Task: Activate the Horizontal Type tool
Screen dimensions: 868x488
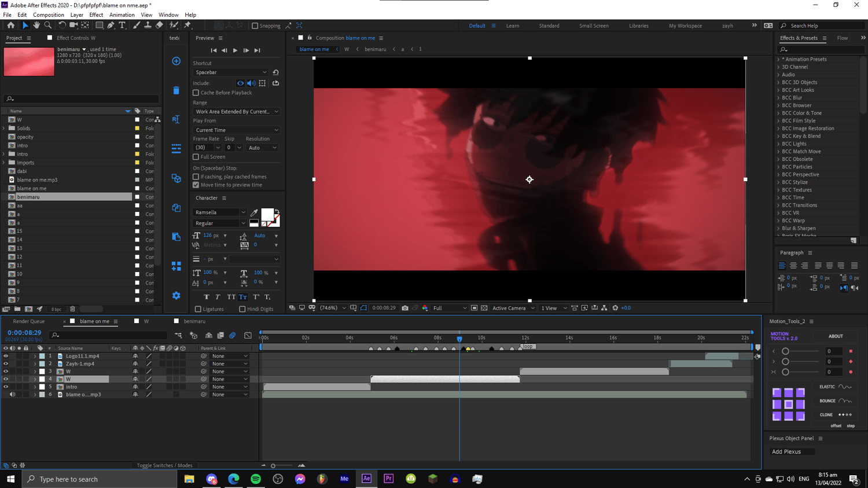Action: click(122, 25)
